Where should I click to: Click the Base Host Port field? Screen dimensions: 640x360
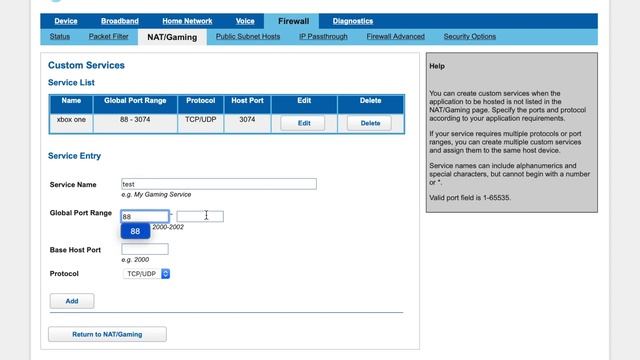tap(145, 249)
